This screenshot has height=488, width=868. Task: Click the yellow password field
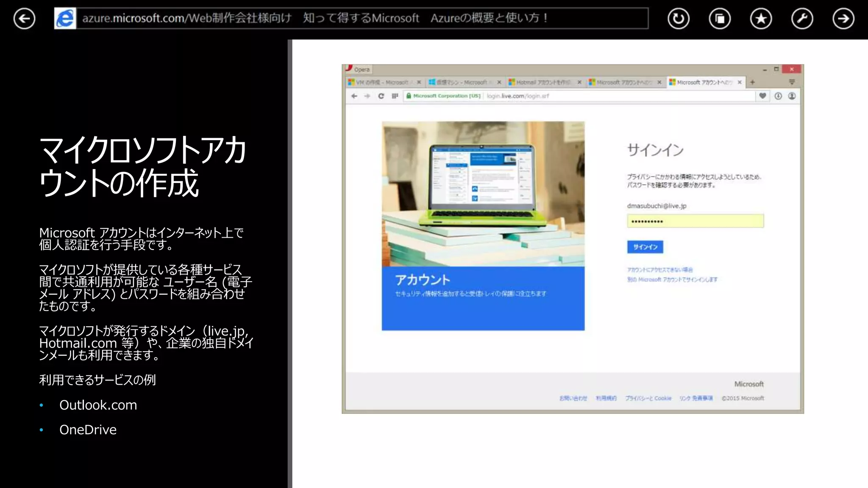696,221
